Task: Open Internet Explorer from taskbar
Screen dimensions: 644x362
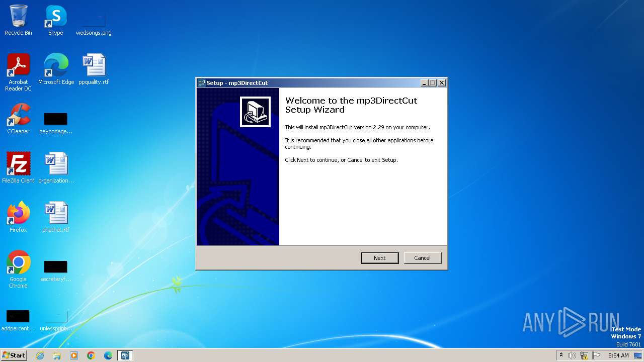Action: (40, 355)
